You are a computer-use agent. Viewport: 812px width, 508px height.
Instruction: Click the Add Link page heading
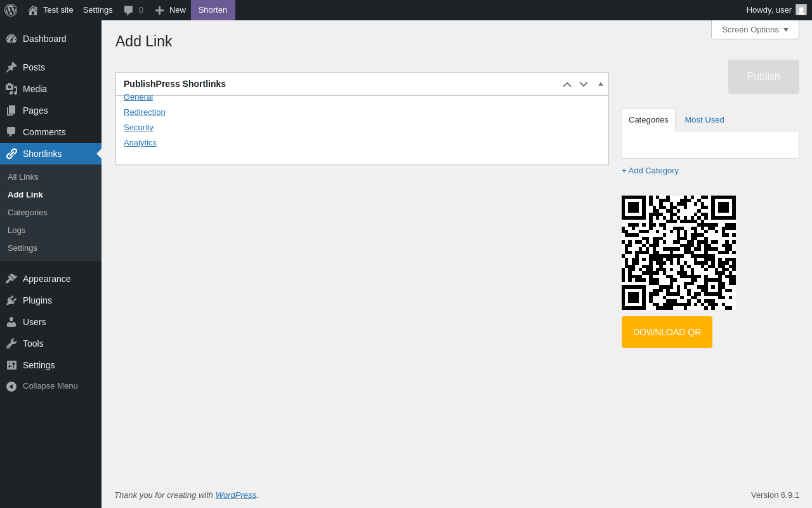(144, 42)
